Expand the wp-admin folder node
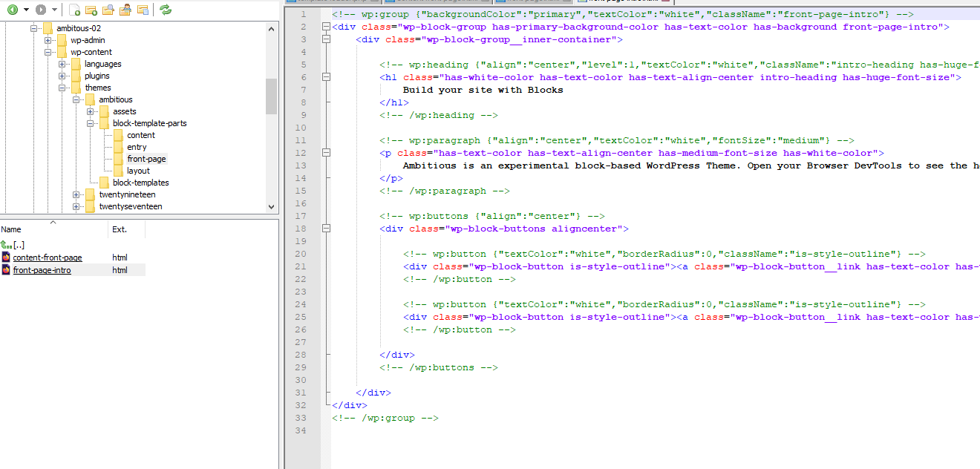The image size is (980, 469). point(48,40)
